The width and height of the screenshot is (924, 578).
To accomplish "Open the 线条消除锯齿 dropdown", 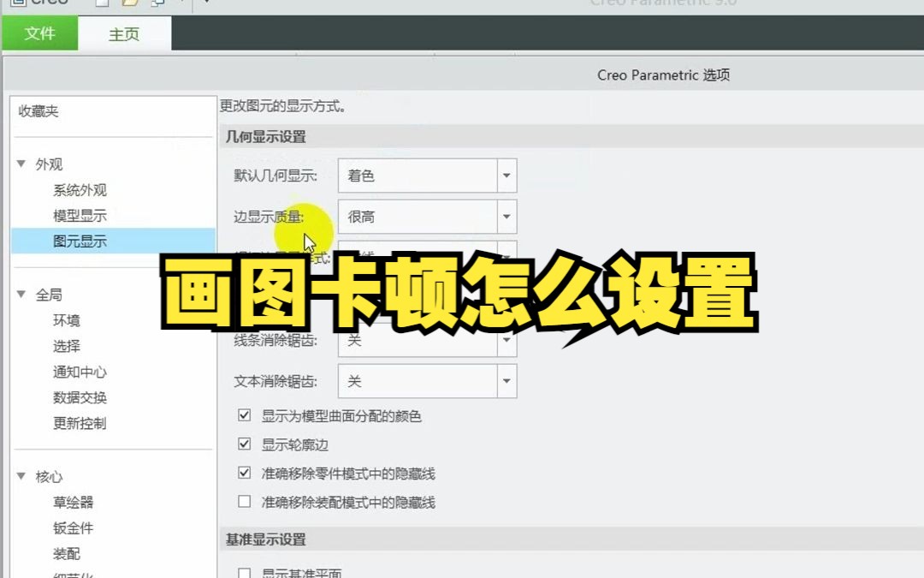I will tap(506, 340).
